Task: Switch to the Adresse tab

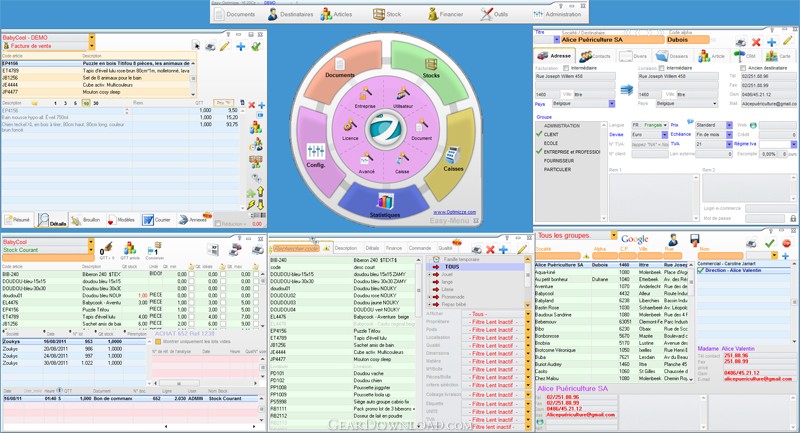Action: (555, 56)
